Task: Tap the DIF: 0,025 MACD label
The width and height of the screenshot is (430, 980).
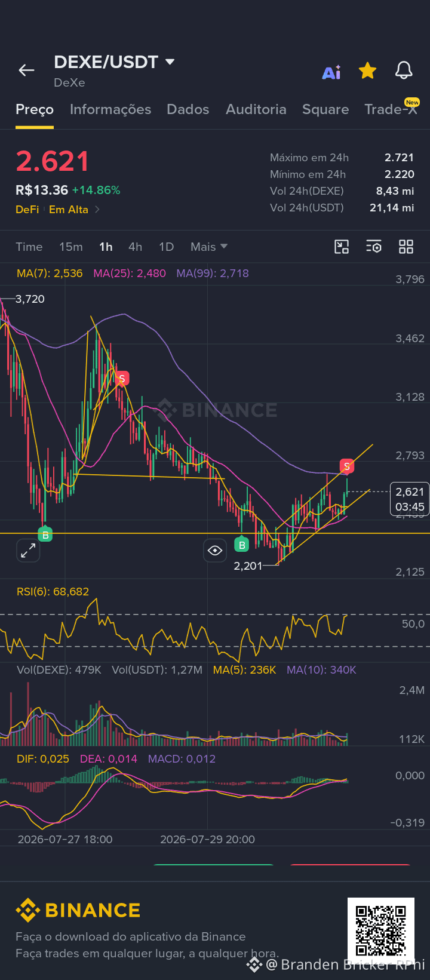Action: coord(43,759)
